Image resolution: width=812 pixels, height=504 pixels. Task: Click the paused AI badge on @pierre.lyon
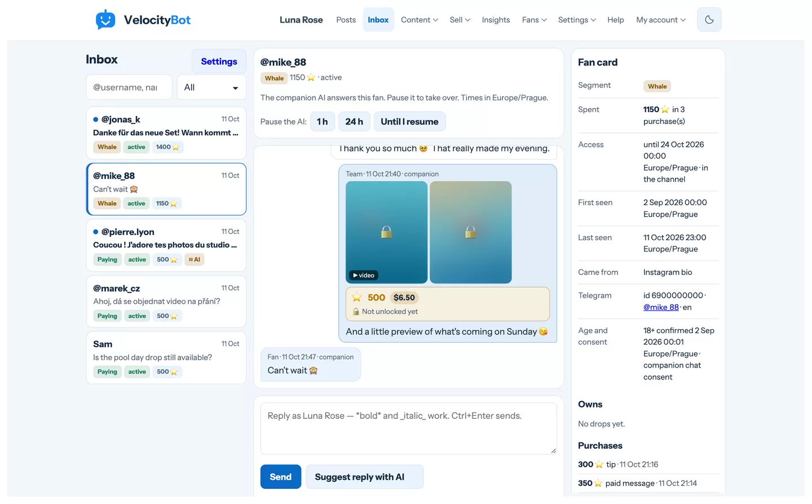pyautogui.click(x=194, y=259)
